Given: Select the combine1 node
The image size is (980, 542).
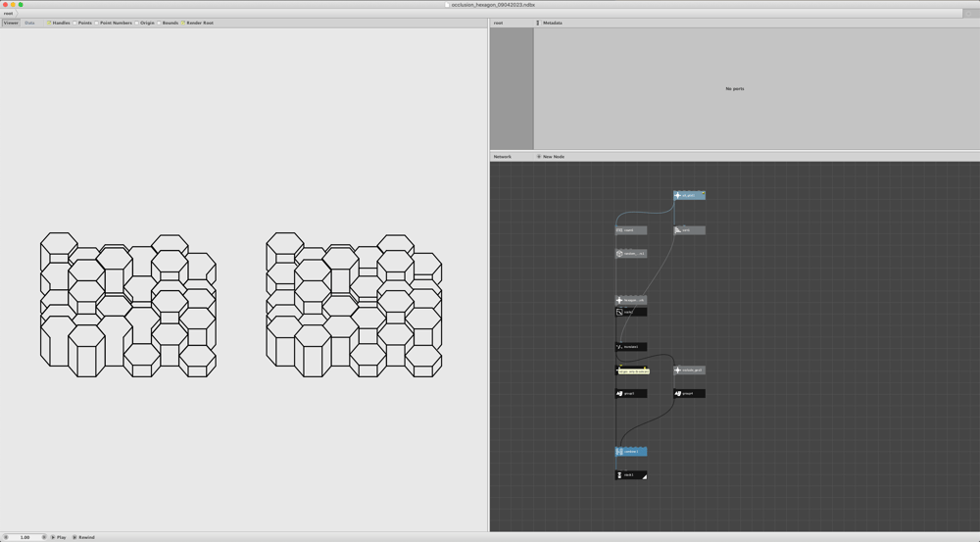Looking at the screenshot, I should click(x=630, y=452).
